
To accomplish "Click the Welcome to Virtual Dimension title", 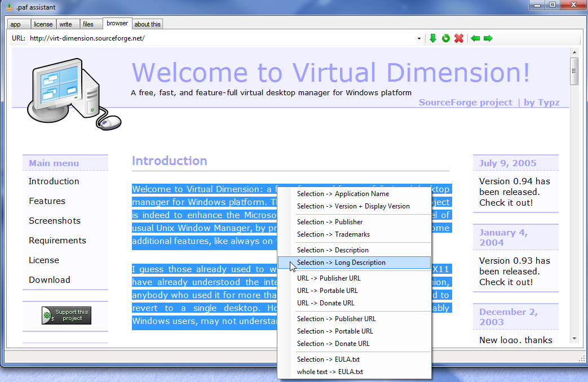I will tap(331, 72).
